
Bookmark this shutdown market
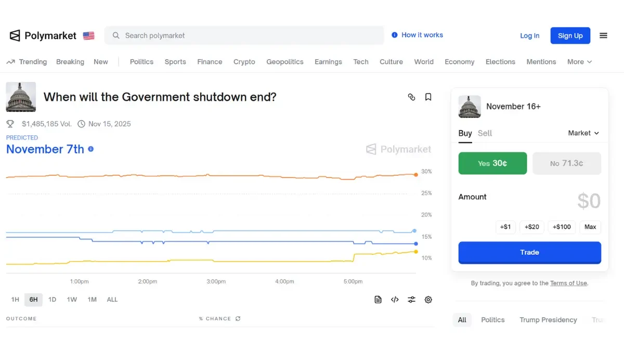(x=428, y=97)
